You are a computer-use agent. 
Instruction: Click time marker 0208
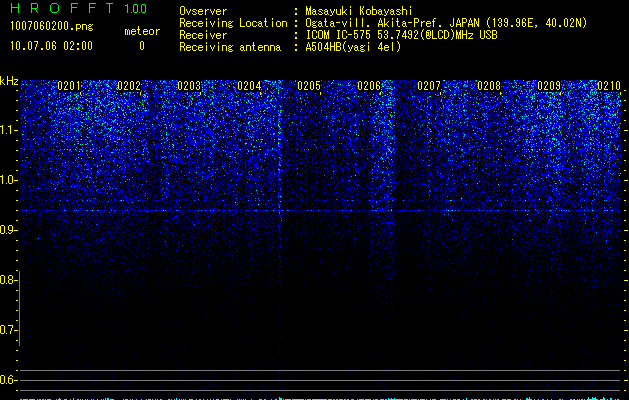[489, 86]
